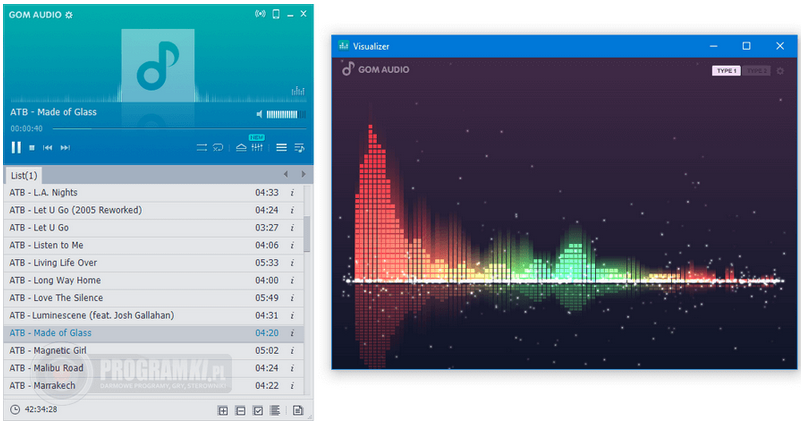
Task: Select track ATB - Malibu Road
Action: click(153, 368)
